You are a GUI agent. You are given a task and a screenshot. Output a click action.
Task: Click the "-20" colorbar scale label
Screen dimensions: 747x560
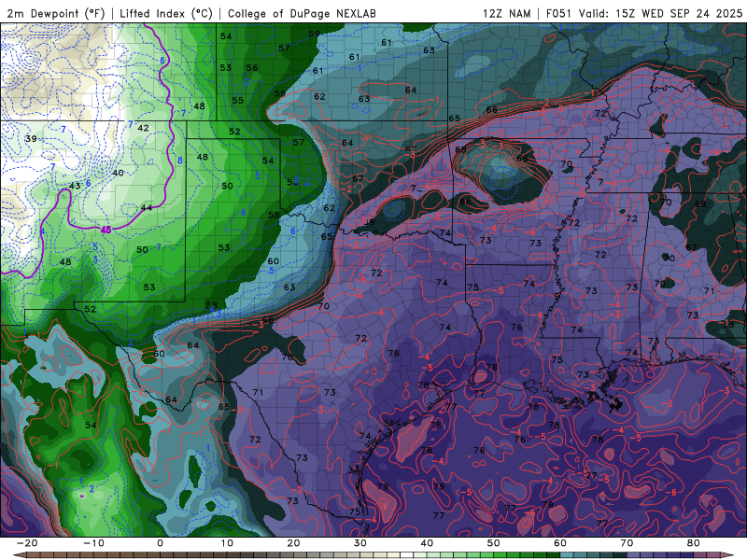click(x=27, y=543)
